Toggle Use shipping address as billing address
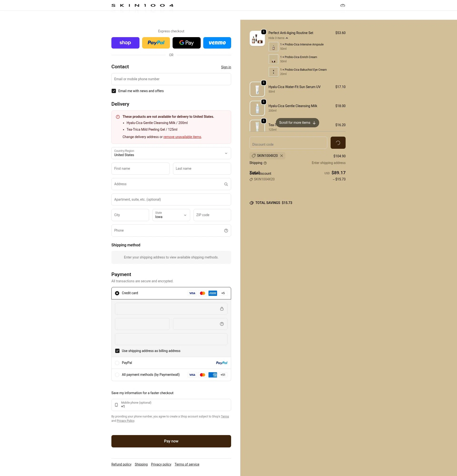 click(117, 351)
